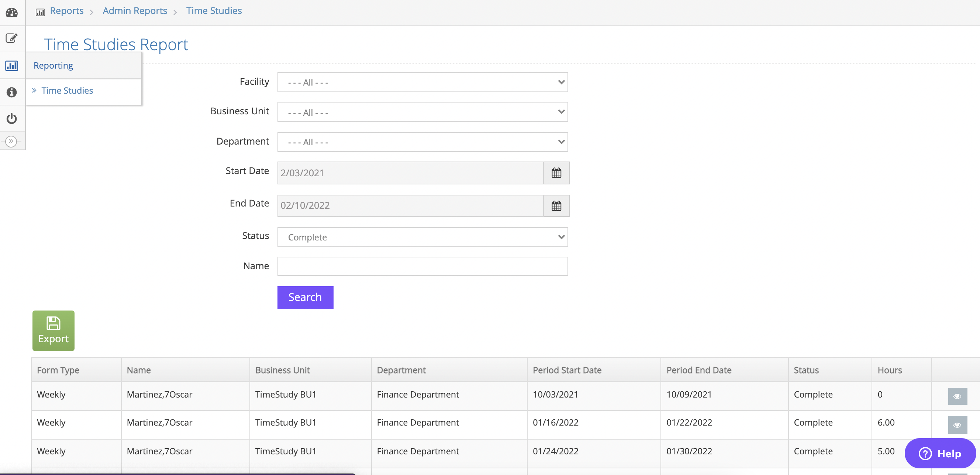View the 10/03/2021 row via eye icon
This screenshot has width=980, height=475.
(x=957, y=396)
